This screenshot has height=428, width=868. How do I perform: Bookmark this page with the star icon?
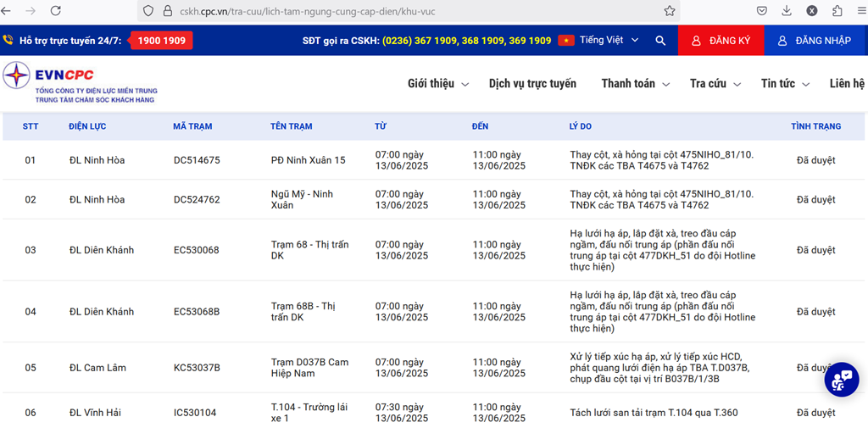670,11
